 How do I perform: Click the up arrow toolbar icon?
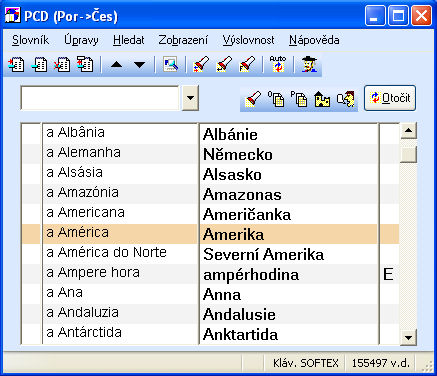(x=116, y=64)
